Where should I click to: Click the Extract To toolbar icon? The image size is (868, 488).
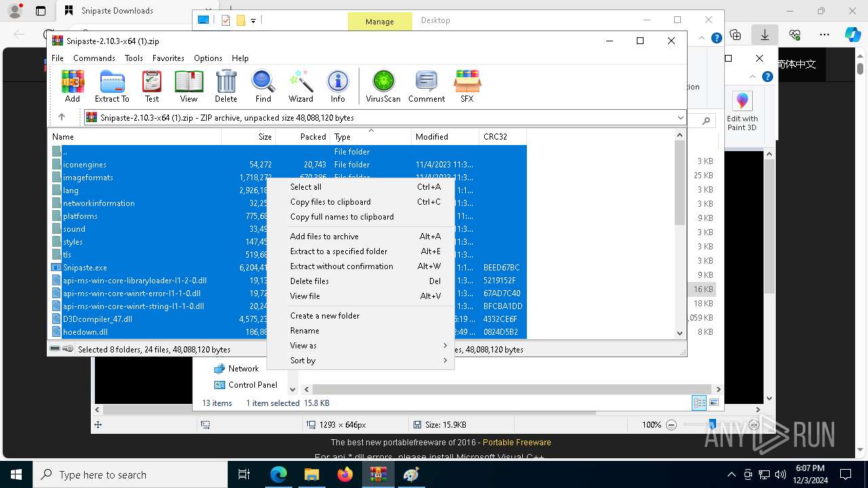(x=112, y=86)
